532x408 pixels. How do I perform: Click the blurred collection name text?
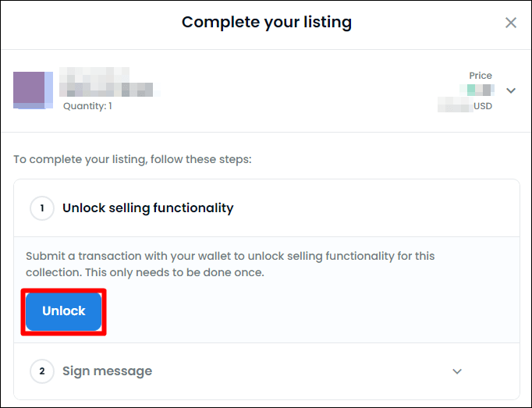point(94,74)
